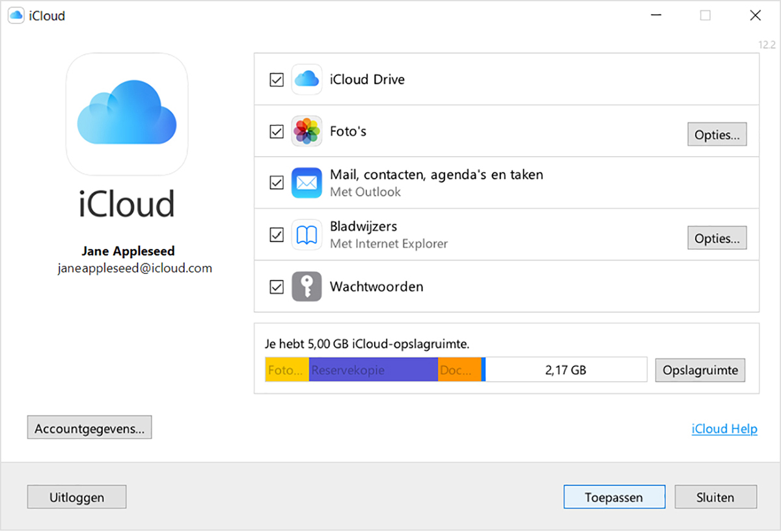Click the Bladwijzers open book icon
The width and height of the screenshot is (781, 532).
tap(307, 234)
